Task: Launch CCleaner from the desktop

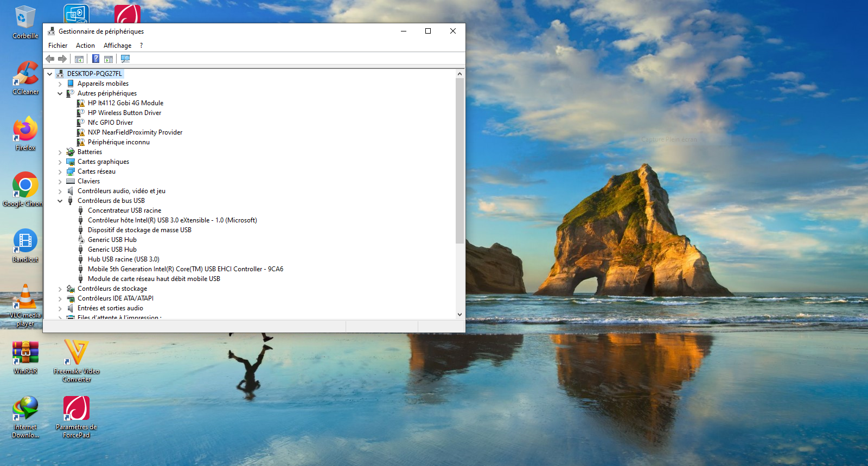Action: pos(25,78)
